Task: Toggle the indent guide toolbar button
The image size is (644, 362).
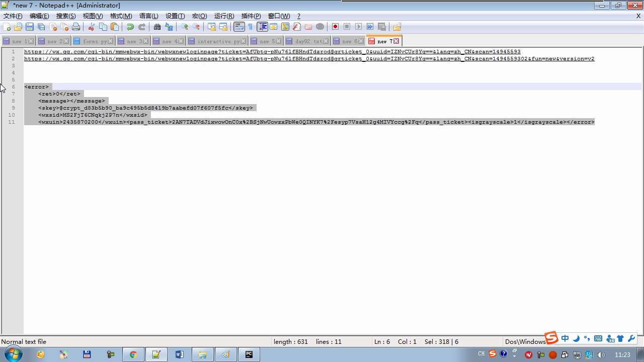Action: click(262, 27)
